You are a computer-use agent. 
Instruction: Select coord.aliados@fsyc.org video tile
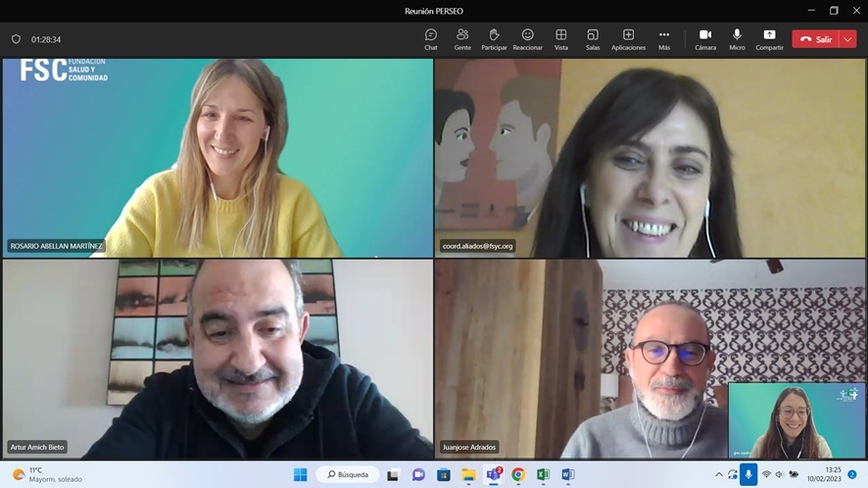point(650,158)
